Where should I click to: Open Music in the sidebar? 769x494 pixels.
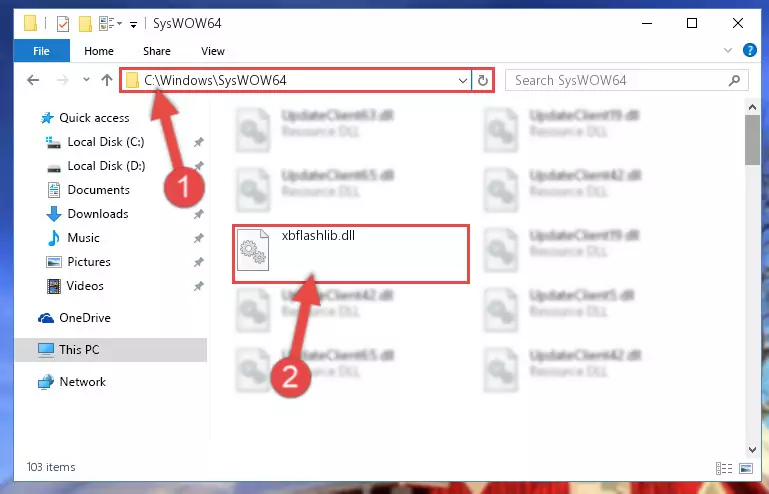(x=83, y=238)
